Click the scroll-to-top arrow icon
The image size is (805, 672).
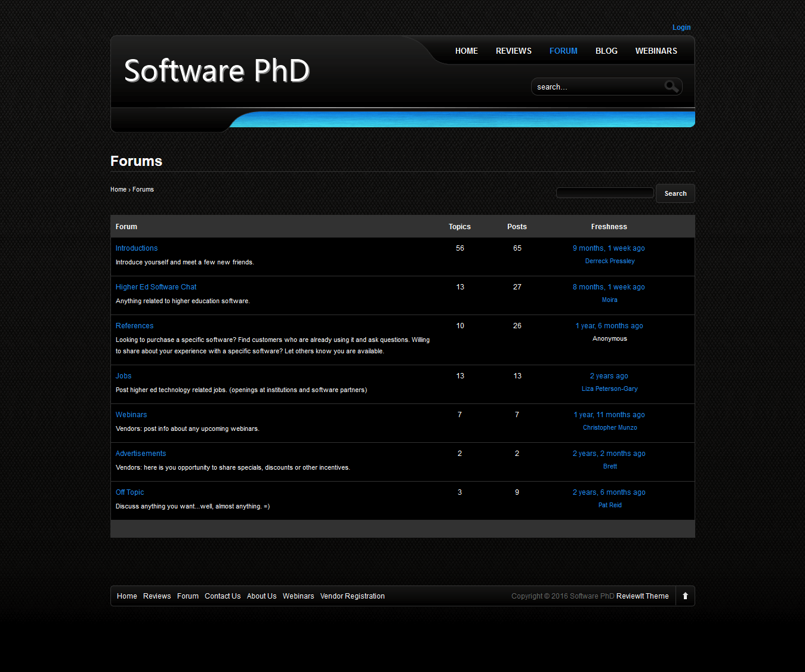click(x=685, y=596)
